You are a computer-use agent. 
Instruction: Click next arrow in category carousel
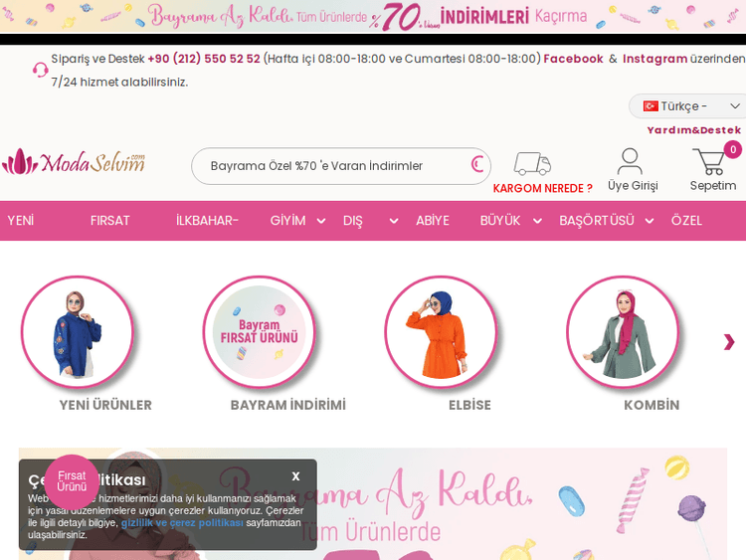(728, 342)
